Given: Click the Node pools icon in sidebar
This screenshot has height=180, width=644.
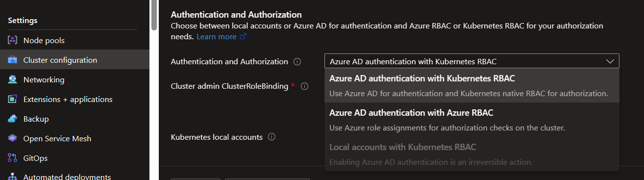Looking at the screenshot, I should pyautogui.click(x=13, y=40).
